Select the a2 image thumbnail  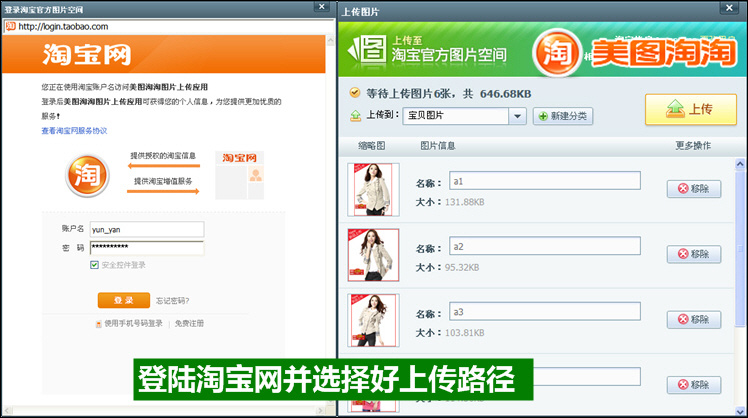(x=373, y=255)
